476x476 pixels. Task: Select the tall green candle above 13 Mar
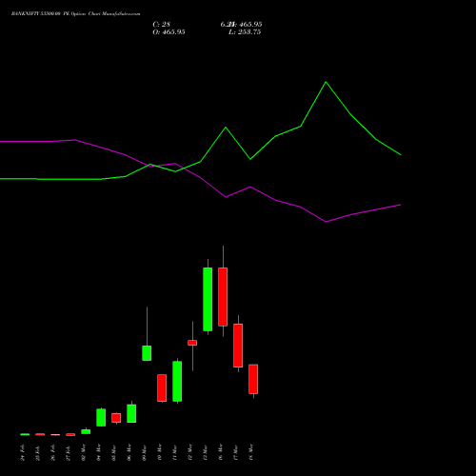[208, 299]
